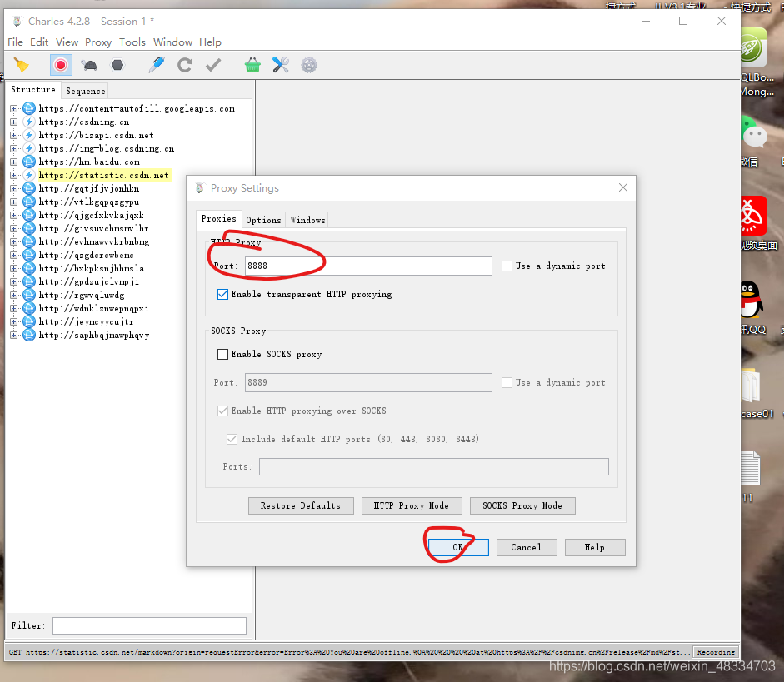Open Settings gear icon in toolbar
The width and height of the screenshot is (784, 682).
tap(309, 65)
